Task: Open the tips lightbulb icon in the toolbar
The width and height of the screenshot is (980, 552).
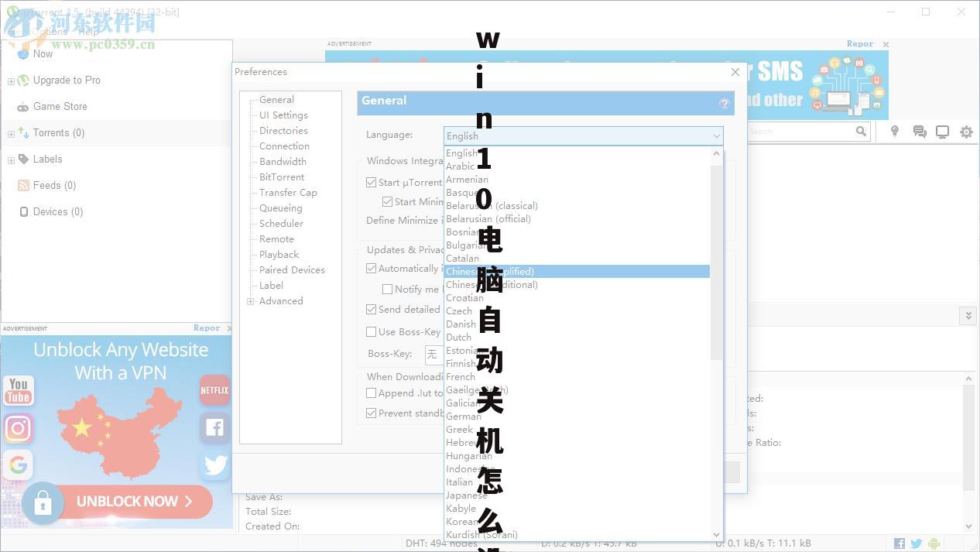Action: [894, 132]
